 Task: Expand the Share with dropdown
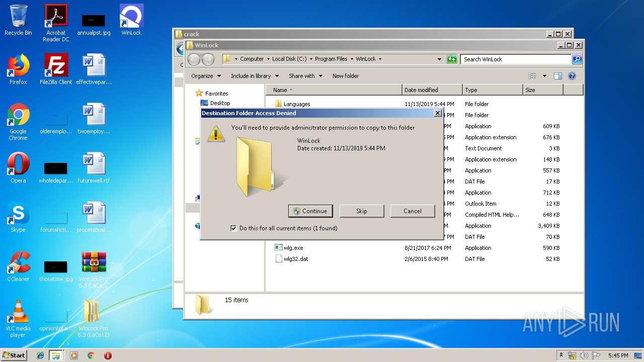[x=305, y=76]
